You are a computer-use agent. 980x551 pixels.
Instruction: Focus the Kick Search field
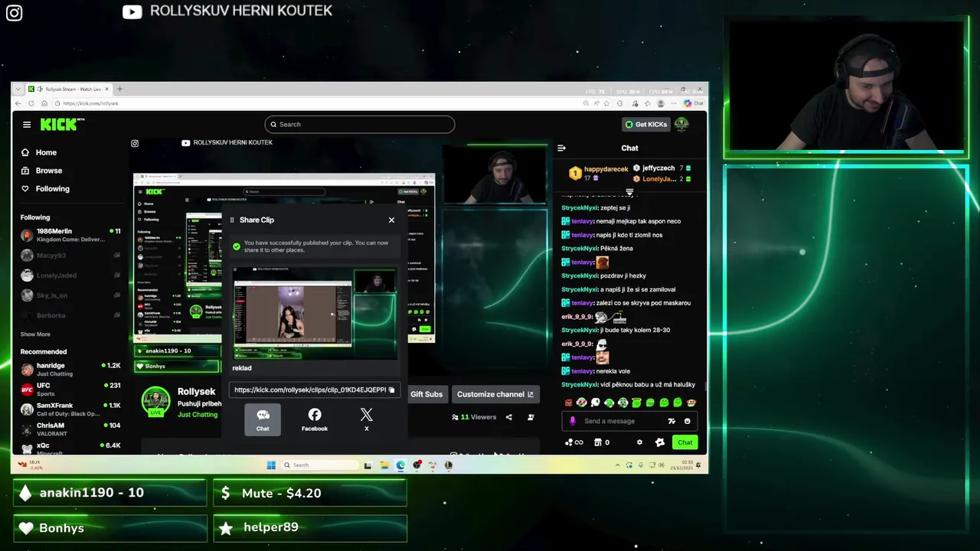[360, 124]
